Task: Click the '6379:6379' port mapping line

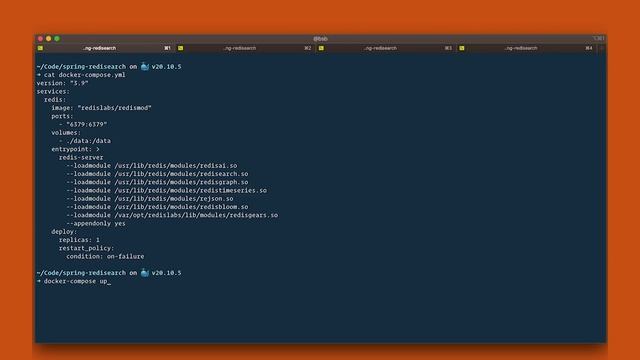Action: 83,124
